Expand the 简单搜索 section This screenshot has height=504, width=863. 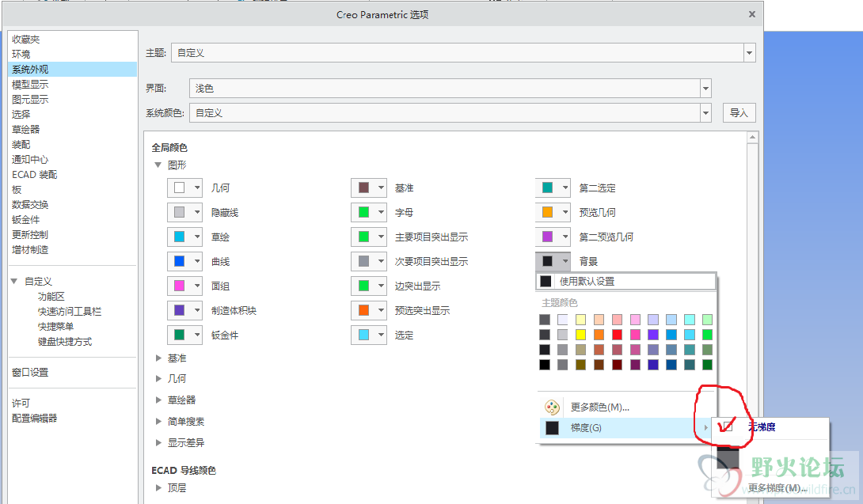click(158, 422)
